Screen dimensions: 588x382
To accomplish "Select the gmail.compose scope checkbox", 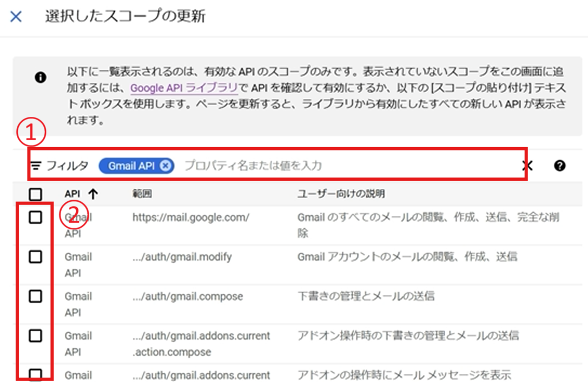I will [x=35, y=297].
